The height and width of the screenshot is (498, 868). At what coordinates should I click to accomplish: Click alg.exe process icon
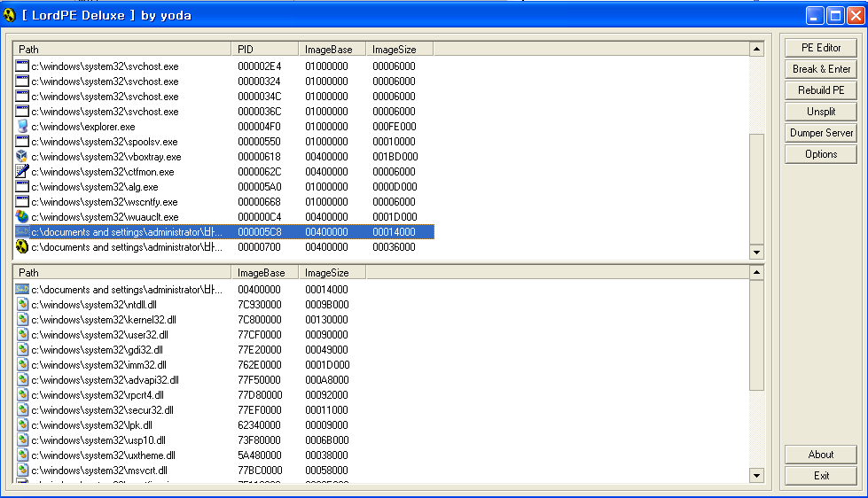(22, 187)
